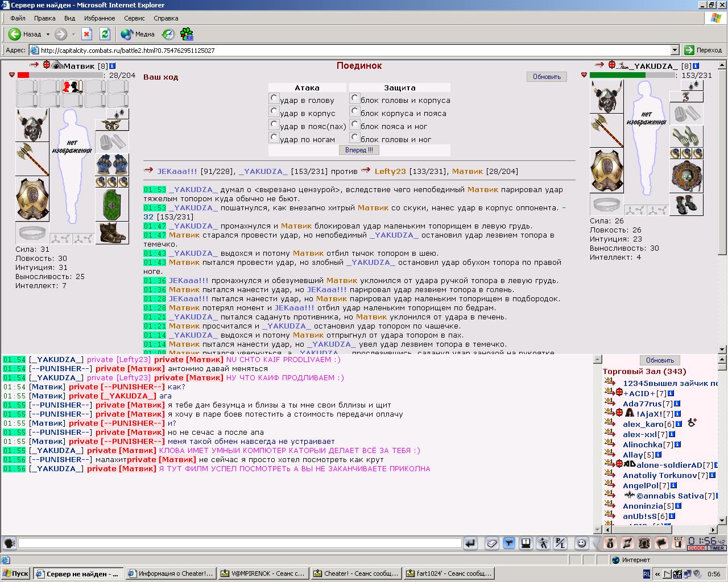Click the eraser clear chat icon

492,543
